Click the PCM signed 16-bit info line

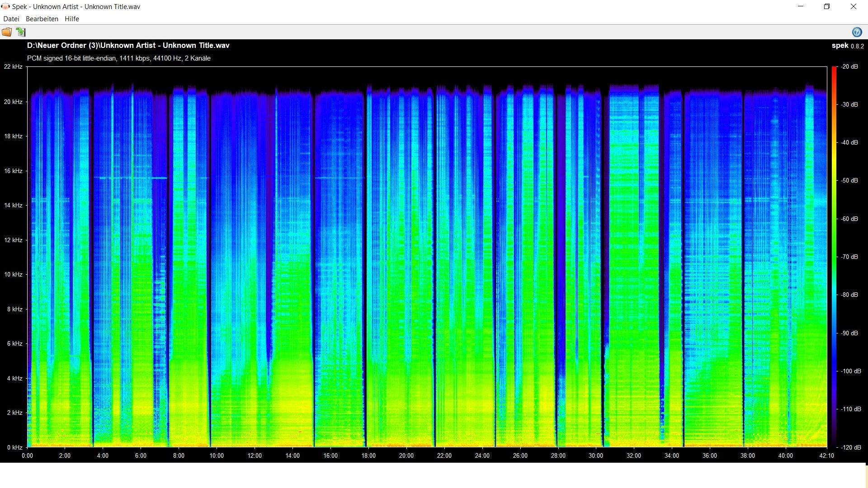118,58
